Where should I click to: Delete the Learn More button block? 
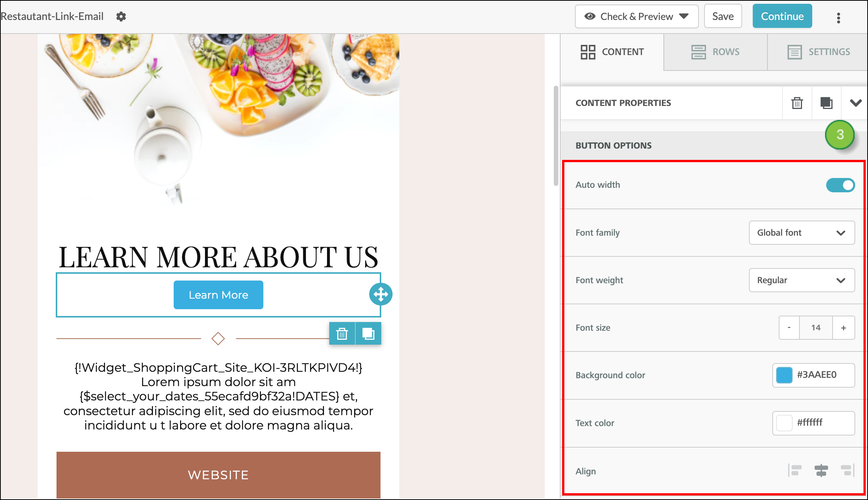342,333
